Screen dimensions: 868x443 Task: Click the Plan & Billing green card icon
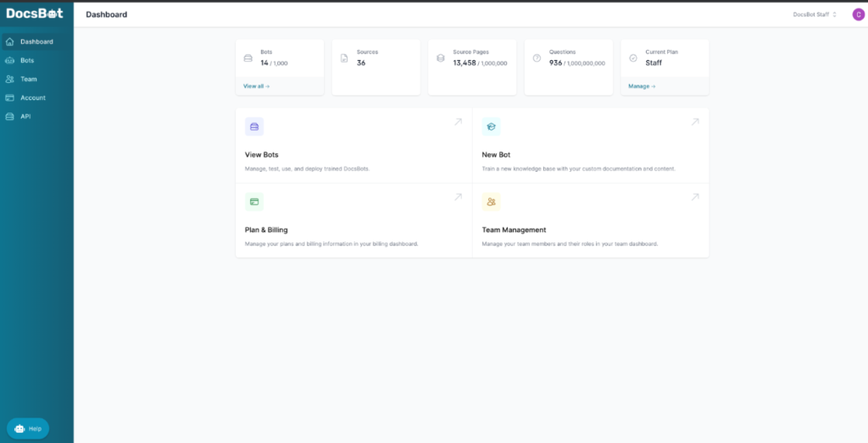254,202
